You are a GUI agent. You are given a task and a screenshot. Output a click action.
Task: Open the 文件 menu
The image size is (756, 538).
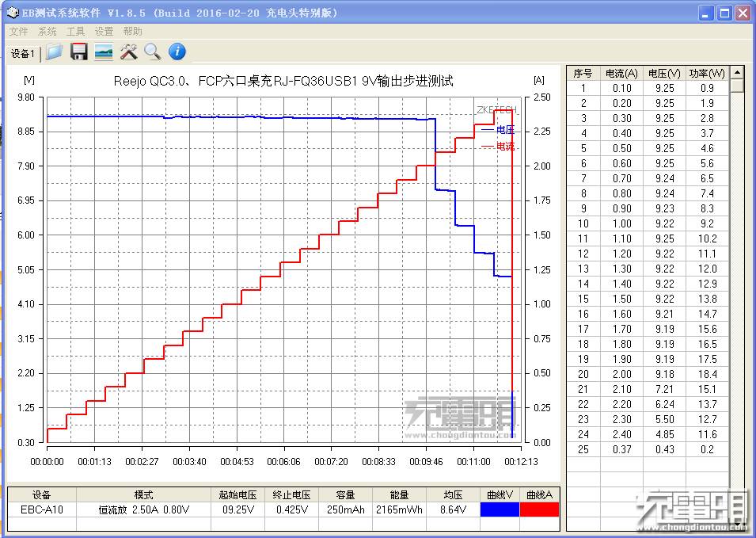click(x=18, y=32)
